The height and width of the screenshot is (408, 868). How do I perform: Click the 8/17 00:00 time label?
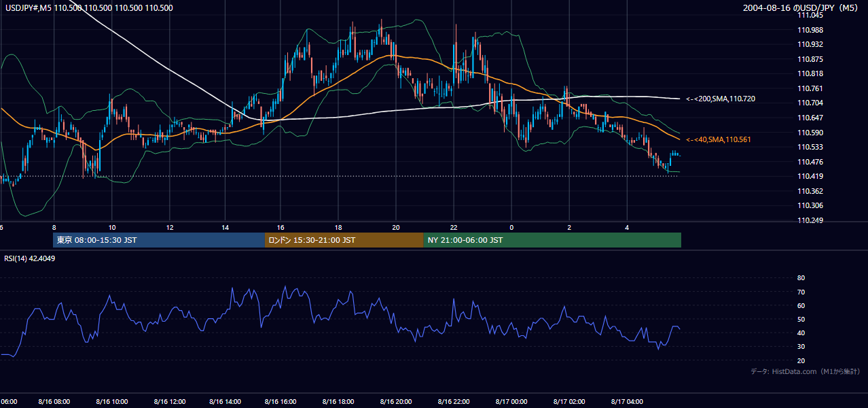pos(511,402)
